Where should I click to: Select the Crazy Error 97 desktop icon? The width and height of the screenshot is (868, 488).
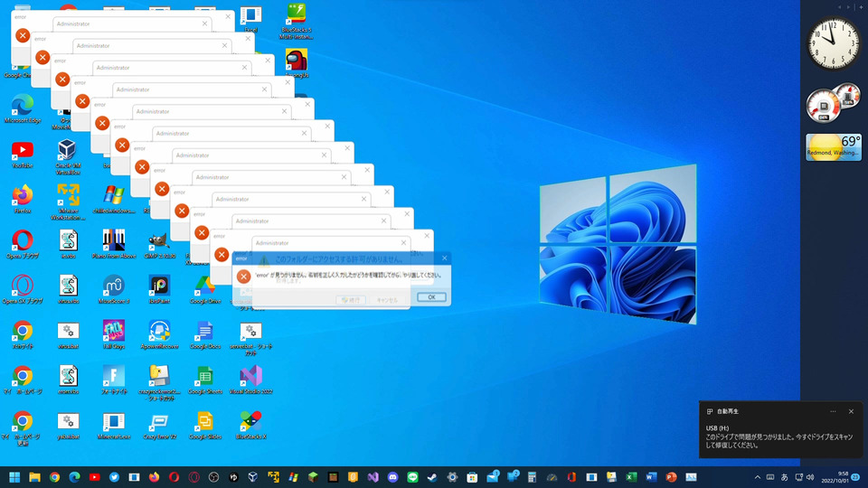[x=159, y=426]
